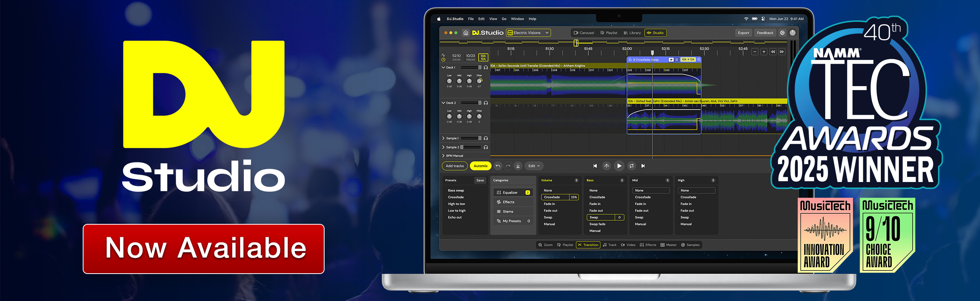Image resolution: width=980 pixels, height=301 pixels.
Task: Toggle headphone cue for Sample 1
Action: click(x=486, y=138)
